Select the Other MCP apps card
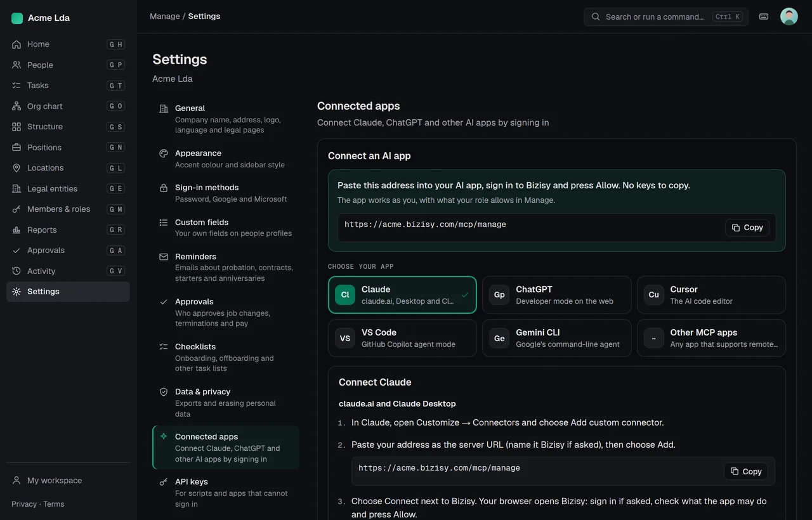 (711, 338)
